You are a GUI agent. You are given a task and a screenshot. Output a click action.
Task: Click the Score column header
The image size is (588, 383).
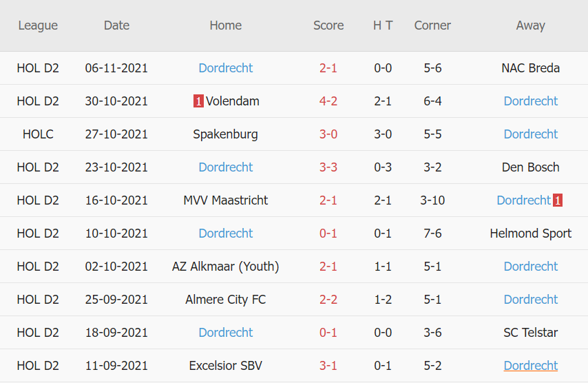(328, 25)
